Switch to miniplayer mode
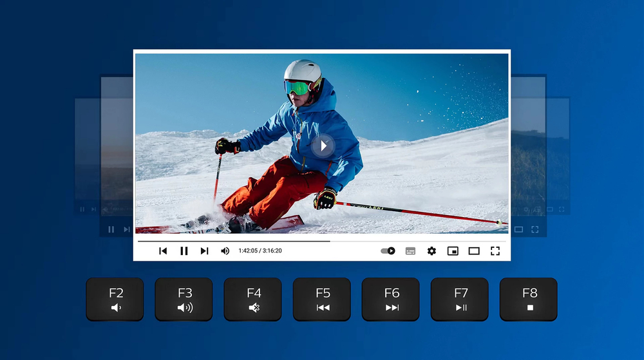Screen dimensions: 644x360 coord(453,251)
